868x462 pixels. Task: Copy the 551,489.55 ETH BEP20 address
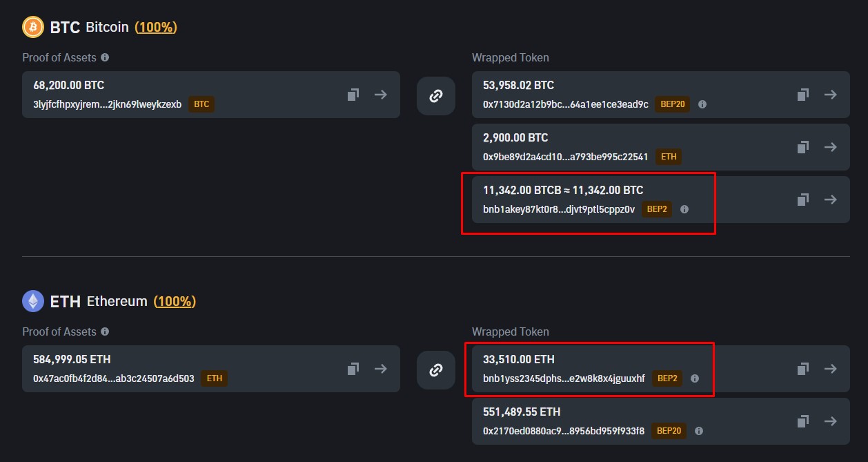(802, 421)
